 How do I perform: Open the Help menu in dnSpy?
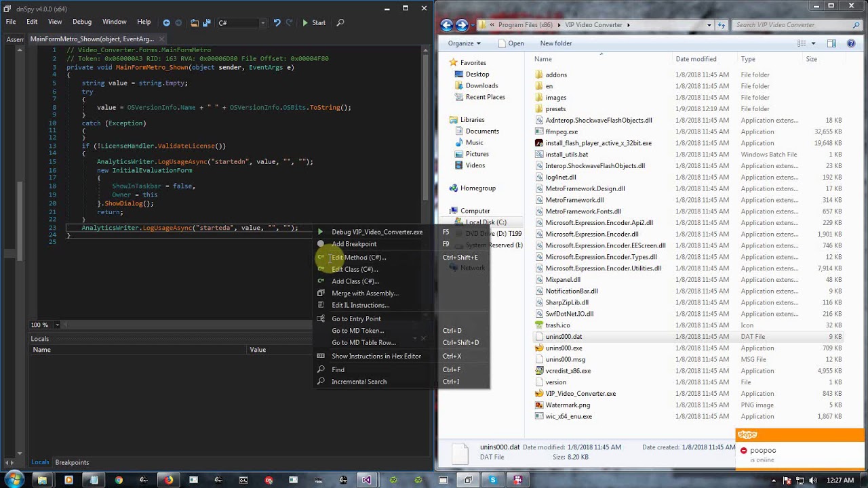tap(144, 22)
